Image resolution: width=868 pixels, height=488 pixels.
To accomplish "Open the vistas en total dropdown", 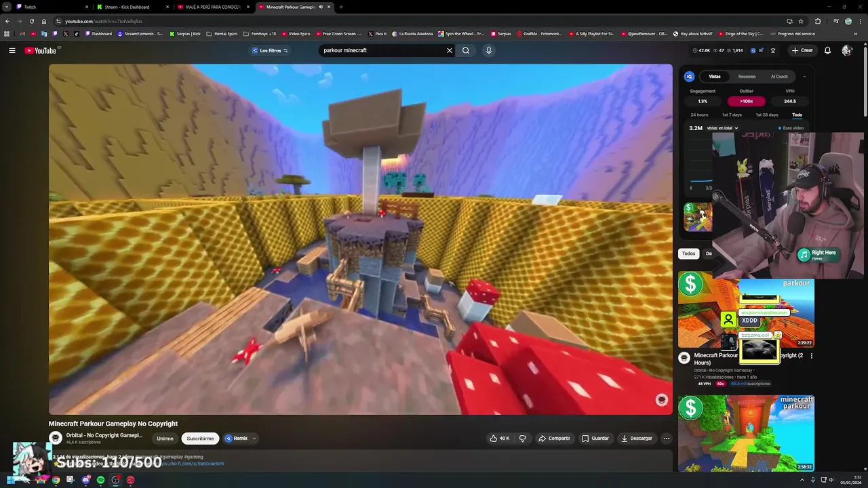I will pos(722,128).
